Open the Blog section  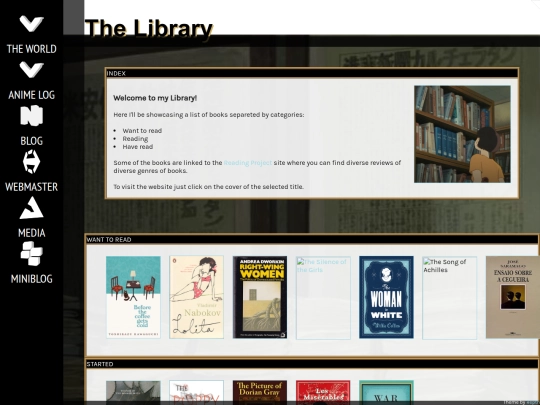(x=31, y=141)
